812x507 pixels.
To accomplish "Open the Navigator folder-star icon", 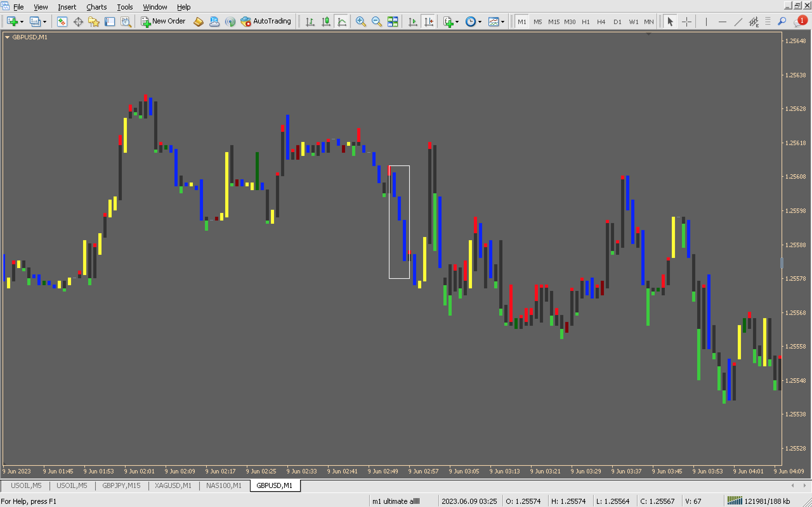I will coord(94,22).
